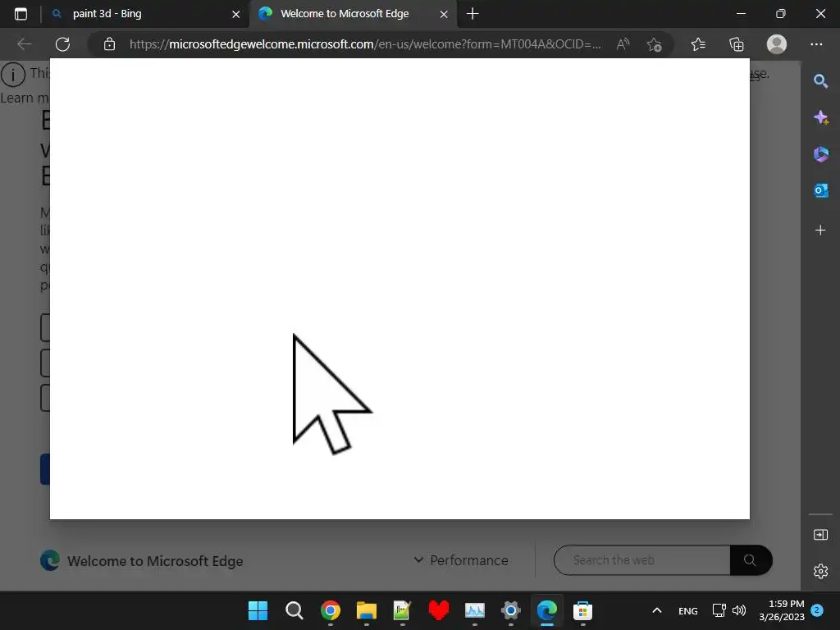This screenshot has height=630, width=840.
Task: Launch Google Chrome from taskbar
Action: click(x=331, y=610)
